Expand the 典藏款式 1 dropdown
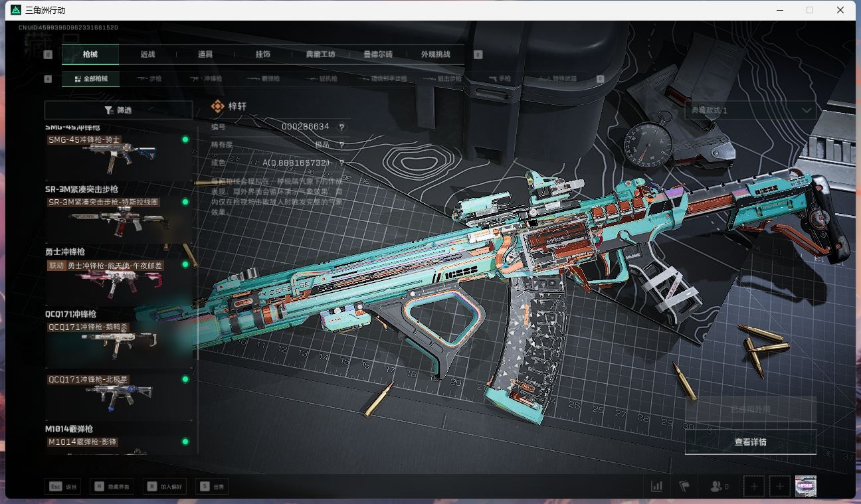 tap(750, 110)
